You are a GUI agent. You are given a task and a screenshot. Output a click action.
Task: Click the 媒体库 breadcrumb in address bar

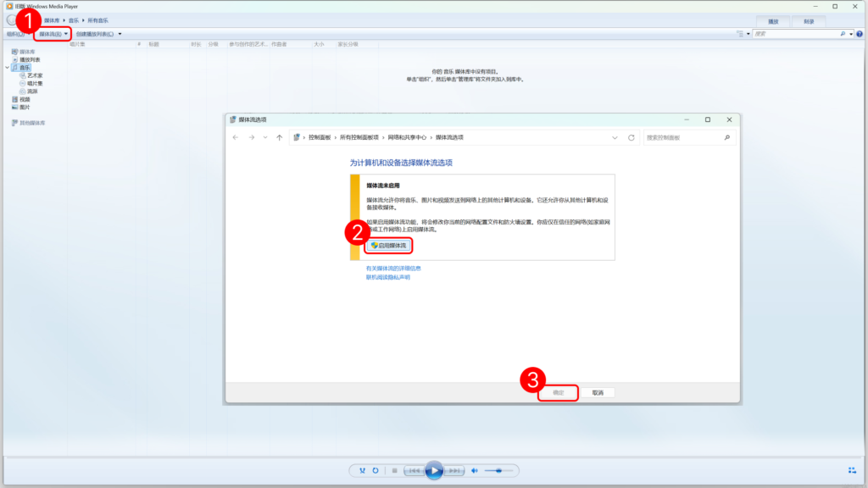tap(52, 20)
